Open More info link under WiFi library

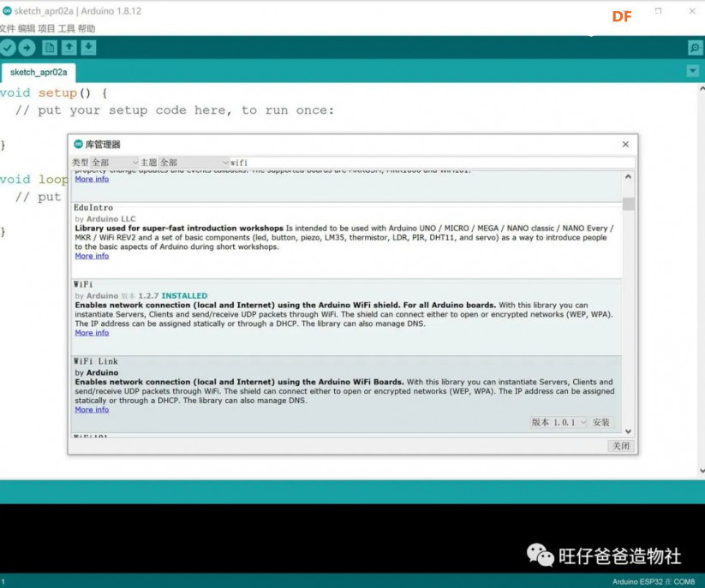pyautogui.click(x=92, y=333)
